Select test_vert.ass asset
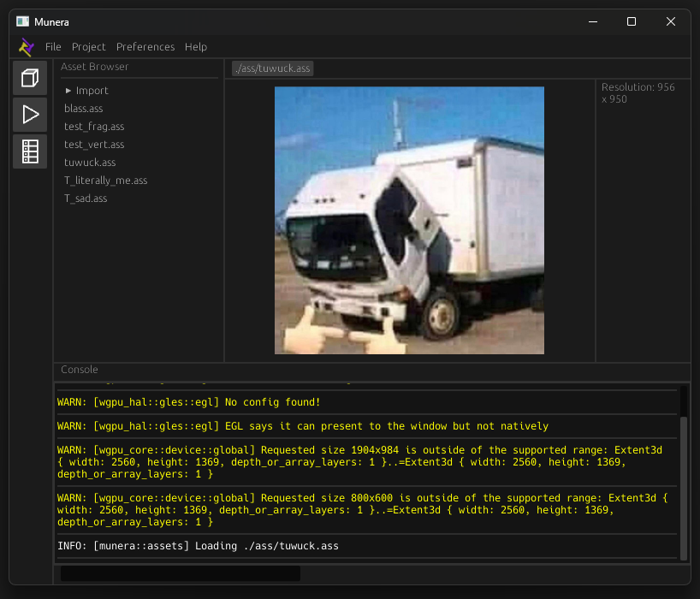This screenshot has width=700, height=599. 94,144
